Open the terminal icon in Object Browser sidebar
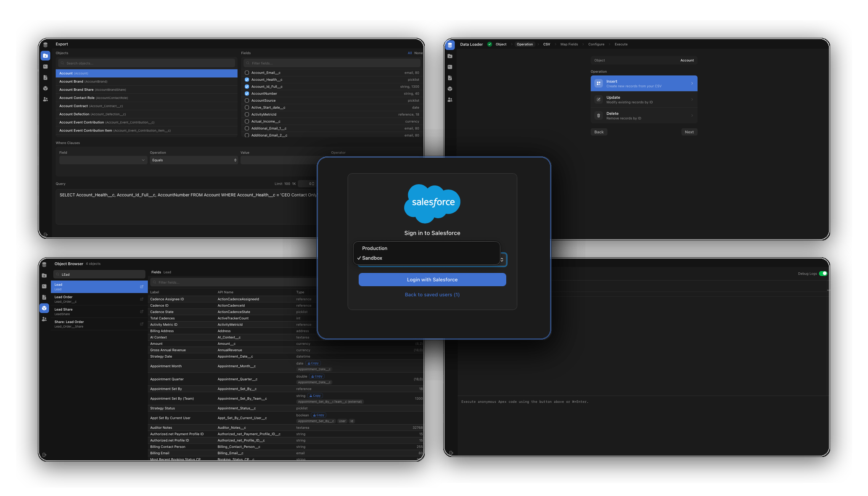Viewport: 868px width, 496px height. (x=44, y=286)
